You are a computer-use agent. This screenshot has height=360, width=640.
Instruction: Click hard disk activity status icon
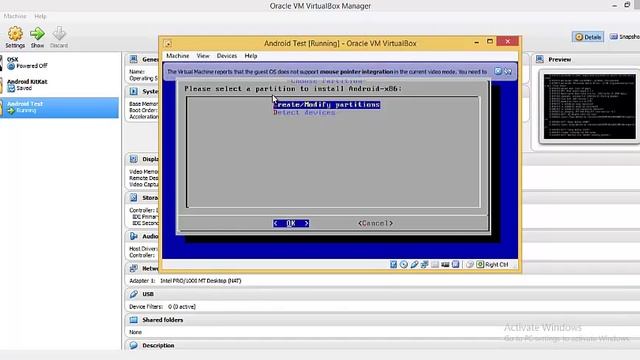pyautogui.click(x=393, y=264)
